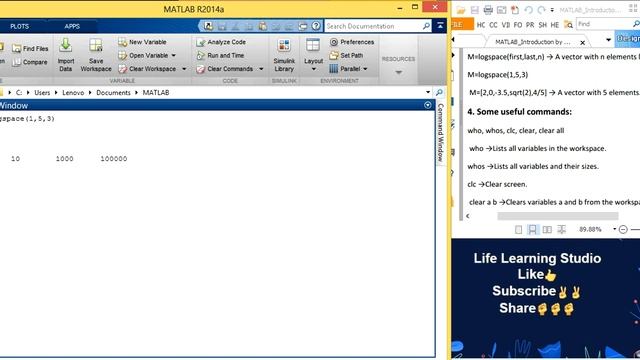The width and height of the screenshot is (640, 360).
Task: Click the Clear Commands button
Action: 225,69
